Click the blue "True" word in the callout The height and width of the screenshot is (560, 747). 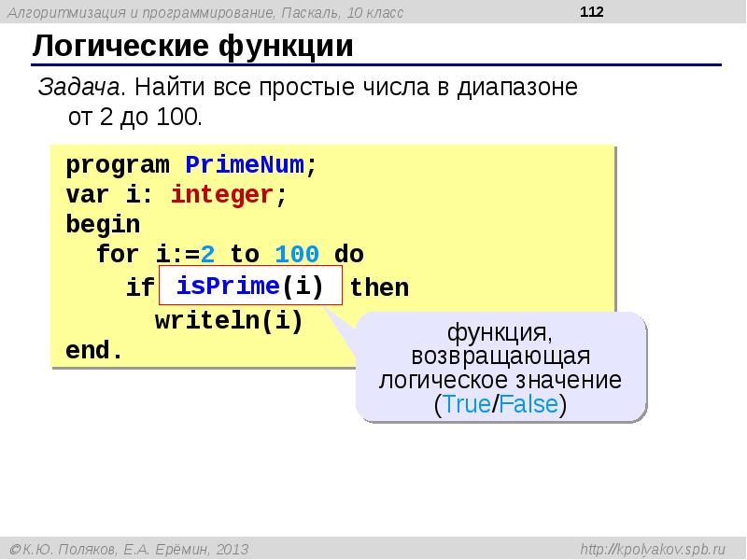(465, 404)
